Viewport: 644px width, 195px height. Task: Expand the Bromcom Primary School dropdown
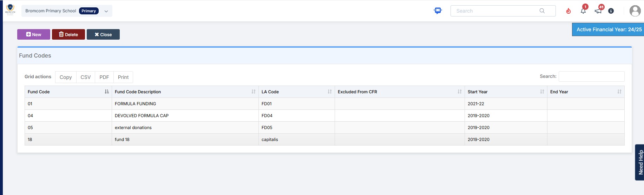click(x=106, y=11)
